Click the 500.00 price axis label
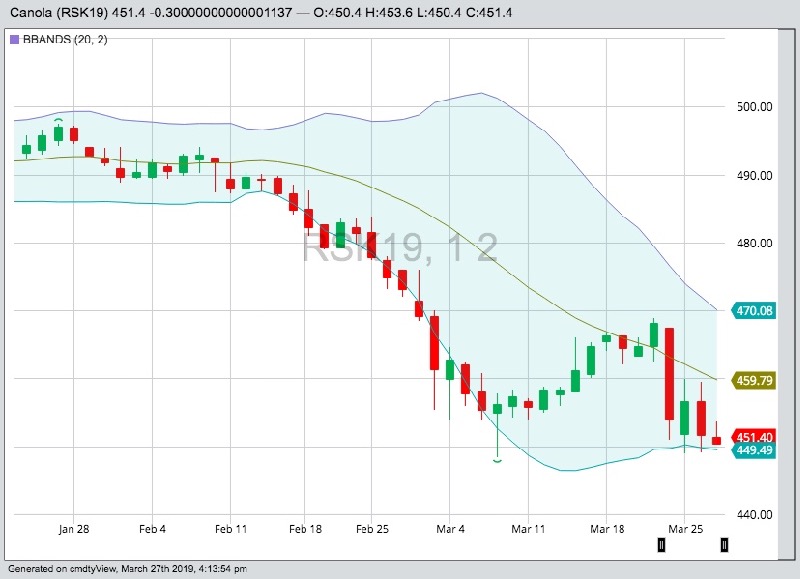The width and height of the screenshot is (800, 579). [755, 107]
